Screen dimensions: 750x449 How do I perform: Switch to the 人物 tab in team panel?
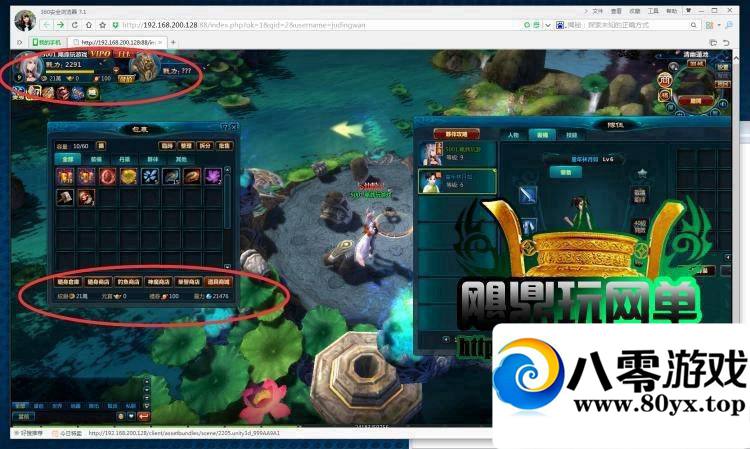pyautogui.click(x=513, y=135)
